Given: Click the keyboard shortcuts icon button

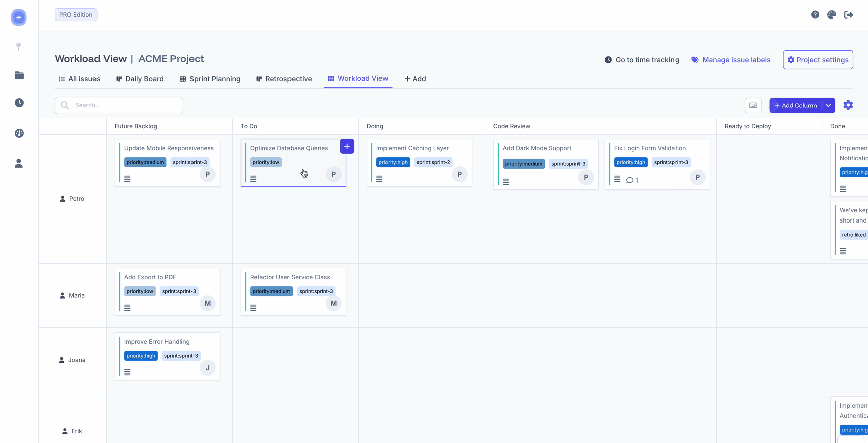Looking at the screenshot, I should pos(753,105).
